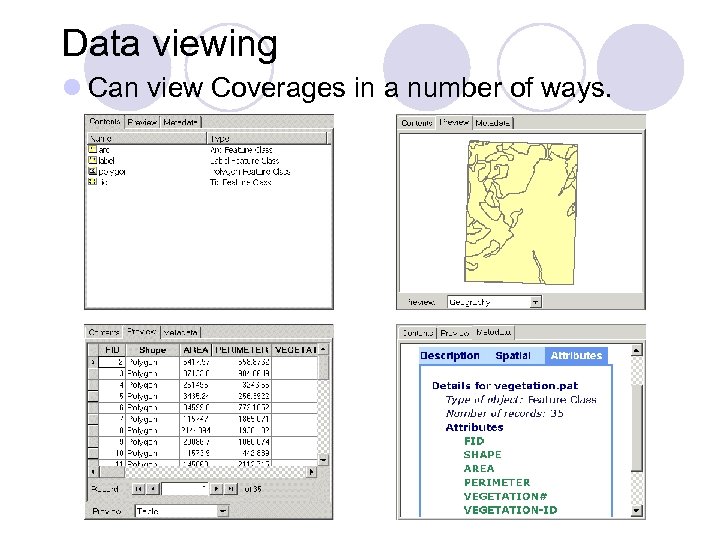Open Contents tab in feature class list panel
Image resolution: width=720 pixels, height=540 pixels.
coord(105,122)
